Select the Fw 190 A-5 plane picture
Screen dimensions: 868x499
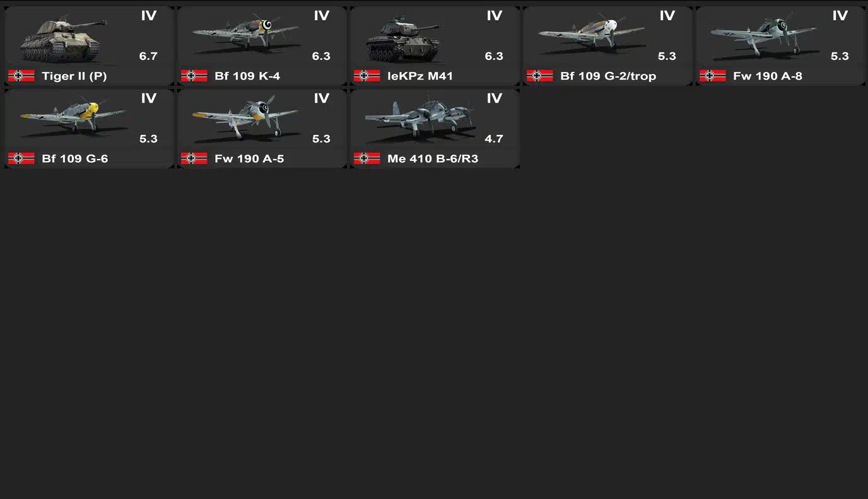tap(246, 117)
